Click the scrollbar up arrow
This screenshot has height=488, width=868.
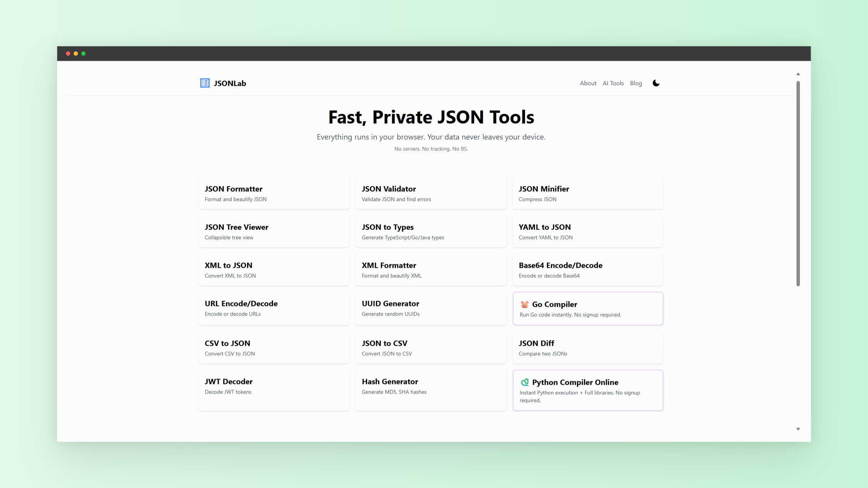798,74
